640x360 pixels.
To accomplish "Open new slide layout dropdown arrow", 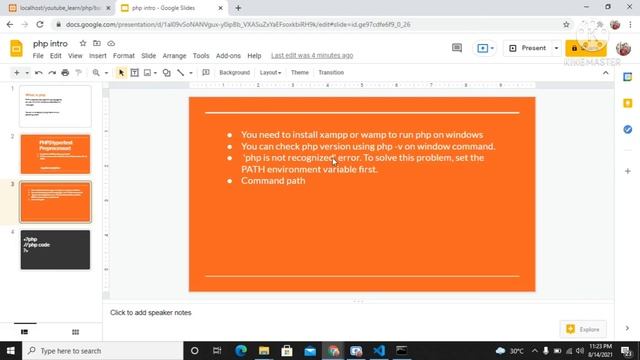I will (x=27, y=73).
